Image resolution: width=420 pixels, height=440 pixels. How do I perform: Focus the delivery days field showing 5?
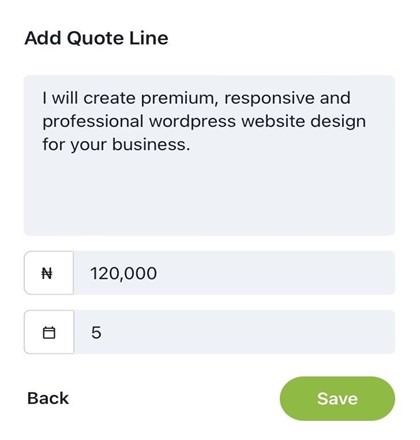tap(234, 332)
